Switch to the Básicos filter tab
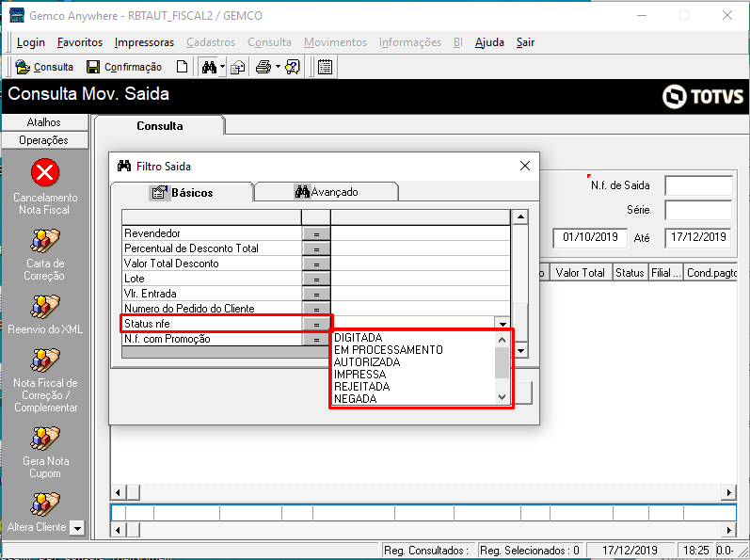Viewport: 750px width, 560px height. [x=182, y=193]
